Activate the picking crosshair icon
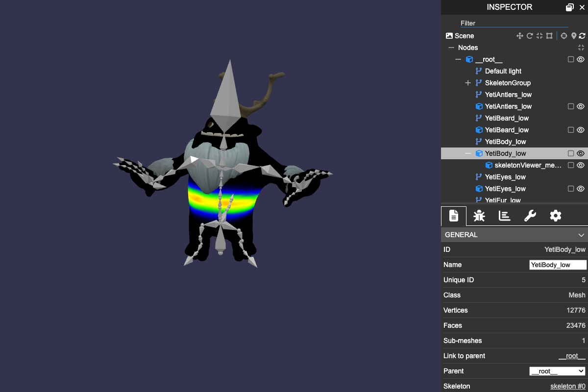Image resolution: width=588 pixels, height=392 pixels. 564,36
